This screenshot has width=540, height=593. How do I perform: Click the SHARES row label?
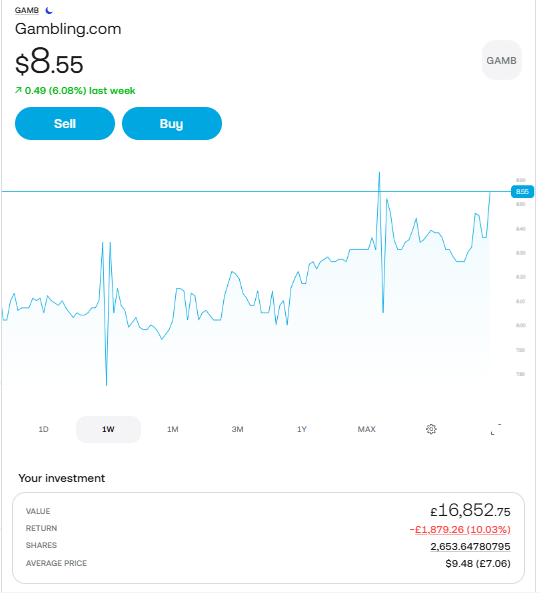[x=41, y=545]
